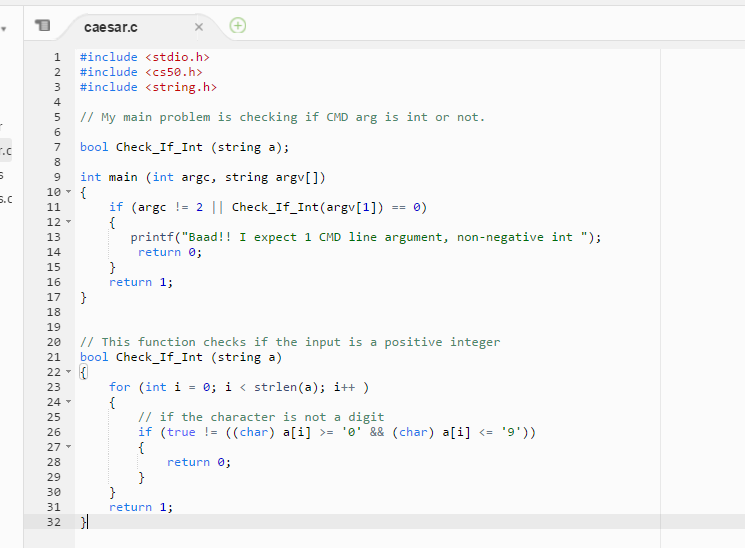This screenshot has width=745, height=548.
Task: Click 'return 1;' on line 16
Action: [x=141, y=282]
